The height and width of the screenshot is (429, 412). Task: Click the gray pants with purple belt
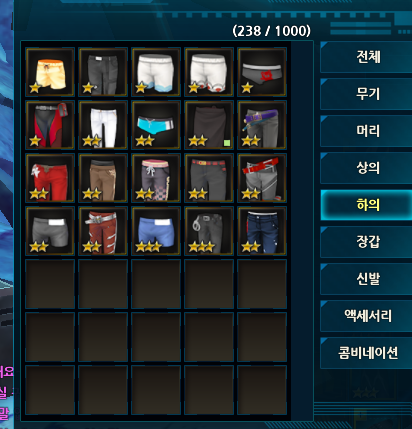coord(262,125)
